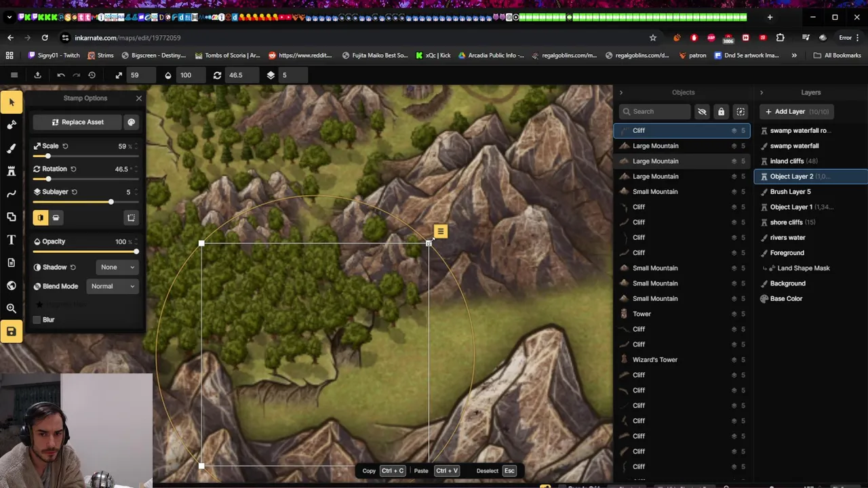Open the version history clock icon
Viewport: 868px width, 488px height.
[92, 75]
